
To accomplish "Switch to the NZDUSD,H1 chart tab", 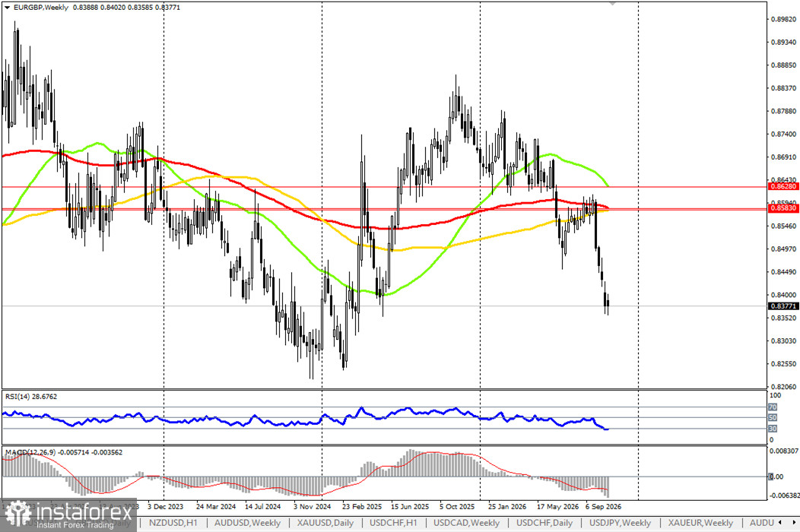I will (x=173, y=523).
